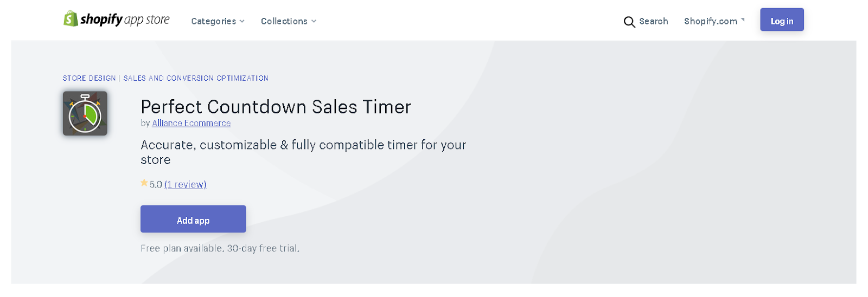Click the Perfect Countdown Sales Timer title
This screenshot has height=297, width=868.
(276, 107)
